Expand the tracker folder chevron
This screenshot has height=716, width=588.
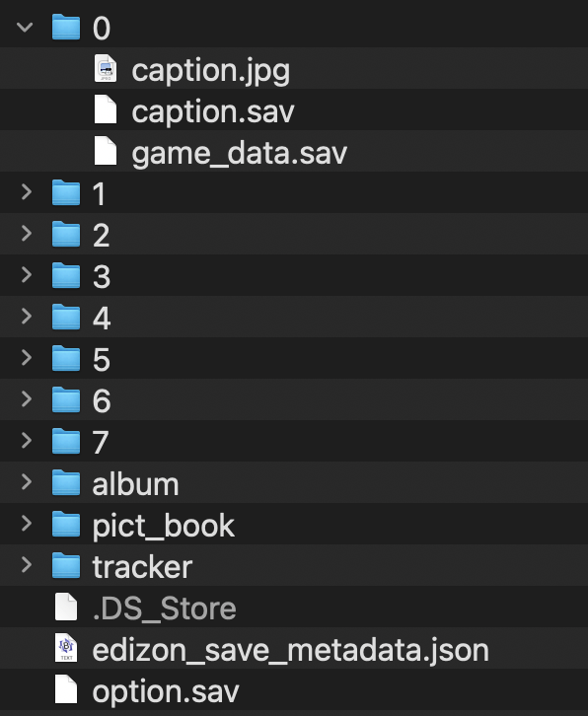[x=27, y=565]
